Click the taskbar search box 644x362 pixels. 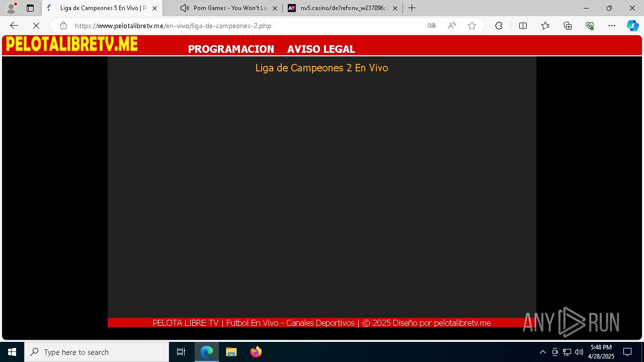click(x=97, y=352)
